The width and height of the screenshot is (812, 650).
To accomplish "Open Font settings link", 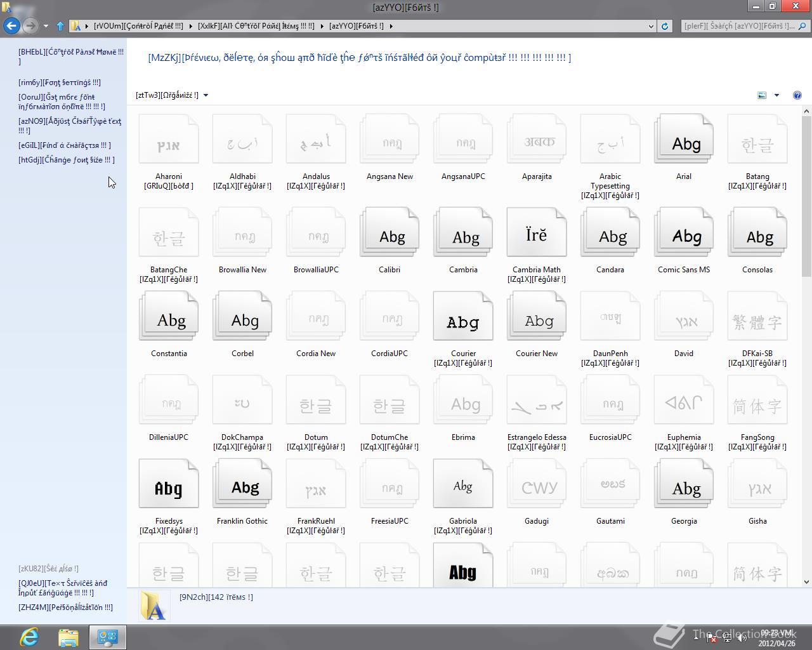I will coord(60,83).
